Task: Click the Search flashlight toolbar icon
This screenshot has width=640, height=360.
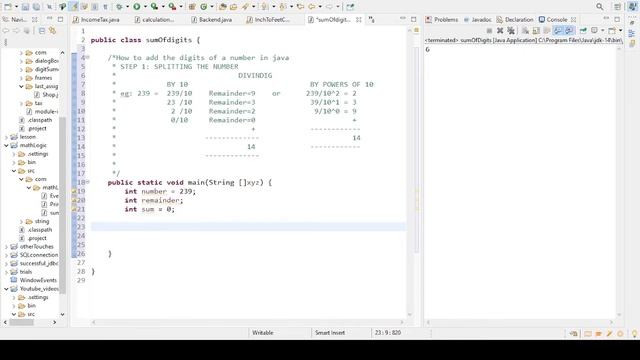Action: 245,7
